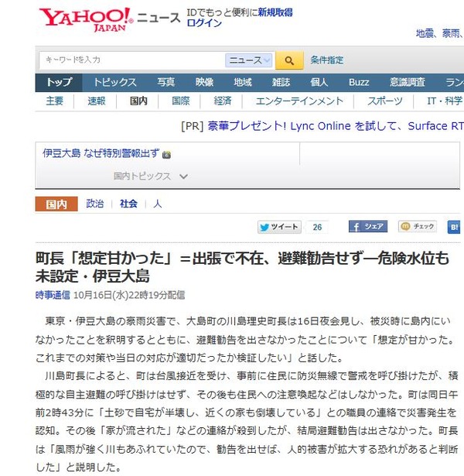The height and width of the screenshot is (476, 464).
Task: Select the Buzz navigation tab
Action: click(359, 82)
